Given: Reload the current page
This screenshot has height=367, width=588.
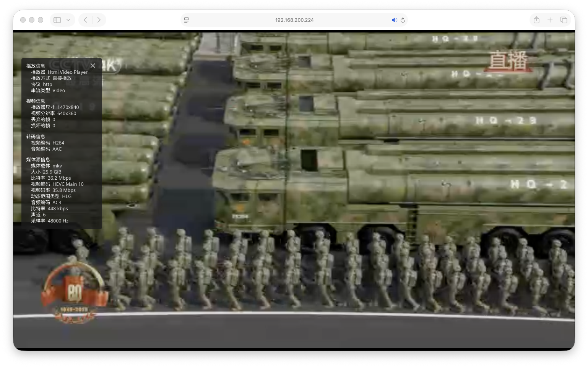Looking at the screenshot, I should coord(403,20).
